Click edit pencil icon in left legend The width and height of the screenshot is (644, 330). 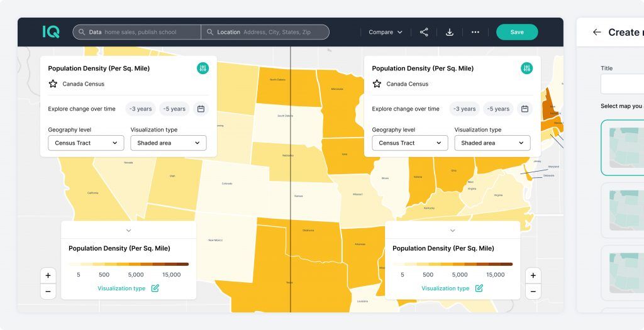tap(155, 288)
